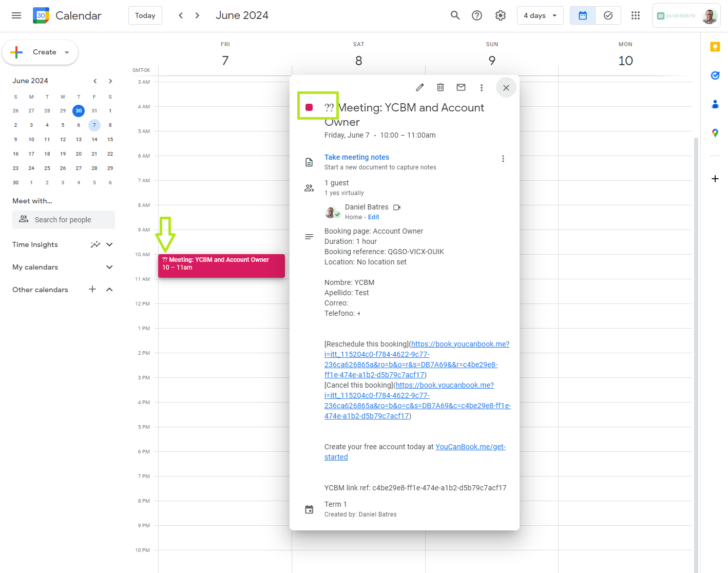Get add-ons plus icon
The width and height of the screenshot is (728, 573).
[715, 179]
